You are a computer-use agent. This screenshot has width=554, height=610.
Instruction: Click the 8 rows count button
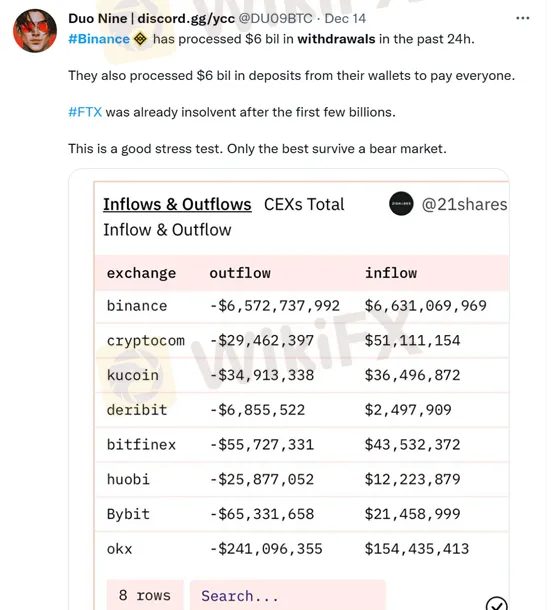(145, 595)
